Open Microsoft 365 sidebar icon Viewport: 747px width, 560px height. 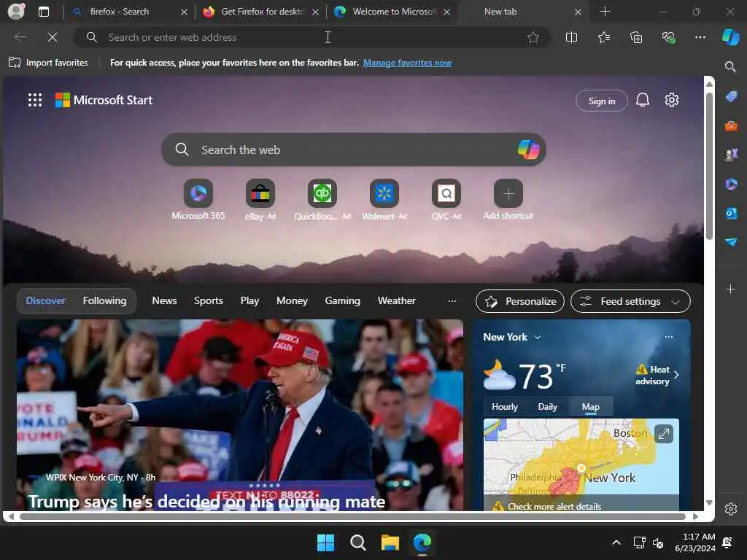click(x=731, y=184)
